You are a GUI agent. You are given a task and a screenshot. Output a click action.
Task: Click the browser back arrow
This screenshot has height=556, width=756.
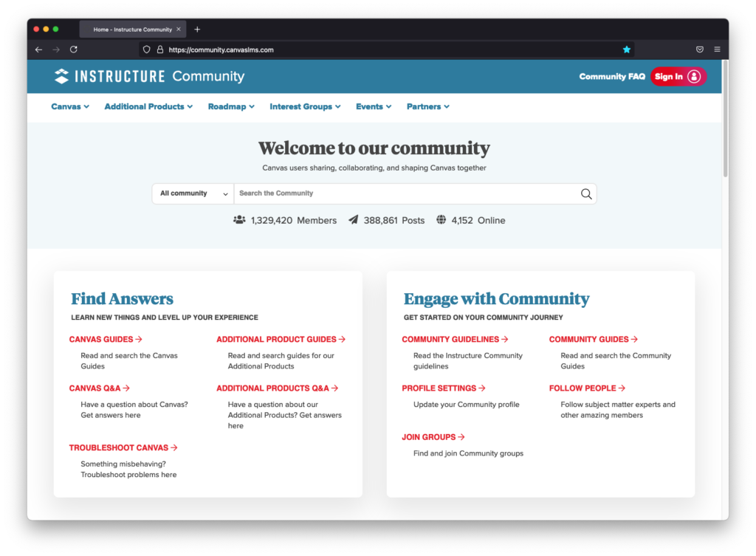click(39, 49)
